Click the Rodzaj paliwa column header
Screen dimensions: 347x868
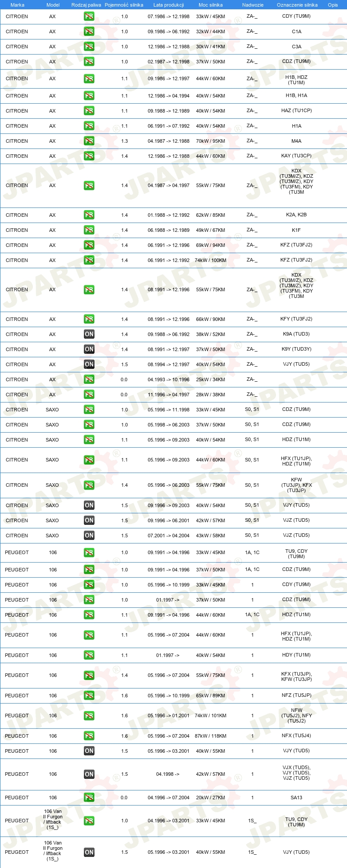[86, 5]
